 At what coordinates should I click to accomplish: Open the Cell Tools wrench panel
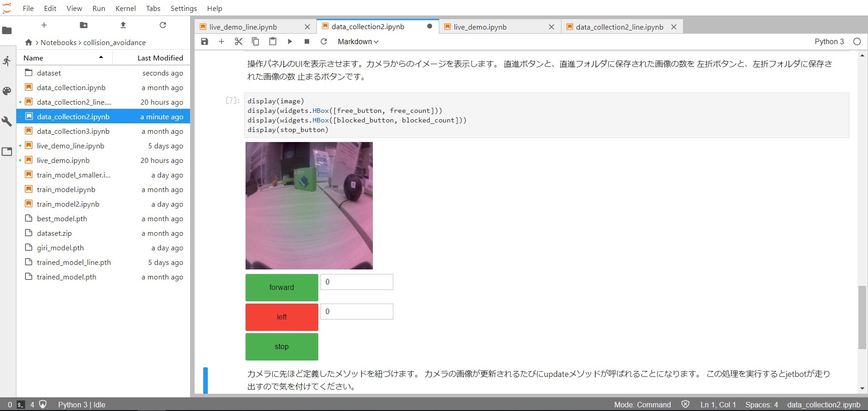(7, 121)
